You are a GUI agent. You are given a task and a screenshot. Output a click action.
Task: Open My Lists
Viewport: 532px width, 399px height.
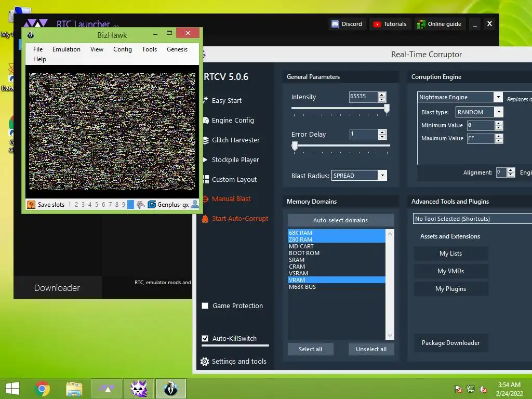click(450, 254)
